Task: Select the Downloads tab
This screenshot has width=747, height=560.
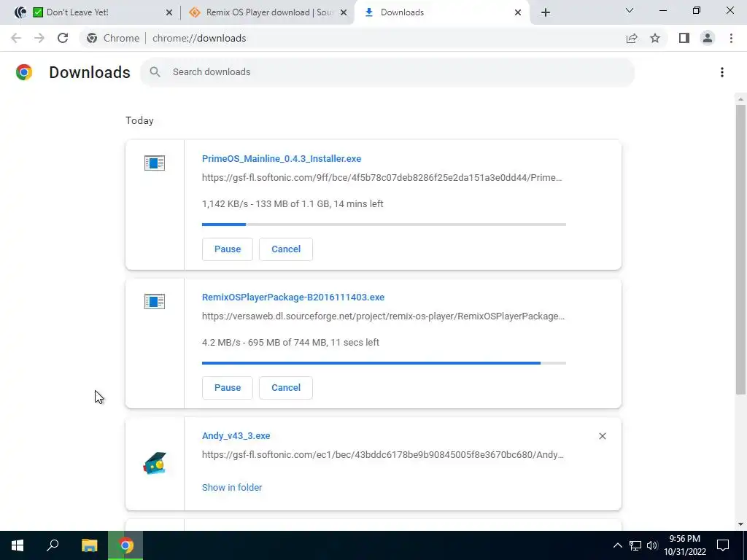Action: pos(441,12)
